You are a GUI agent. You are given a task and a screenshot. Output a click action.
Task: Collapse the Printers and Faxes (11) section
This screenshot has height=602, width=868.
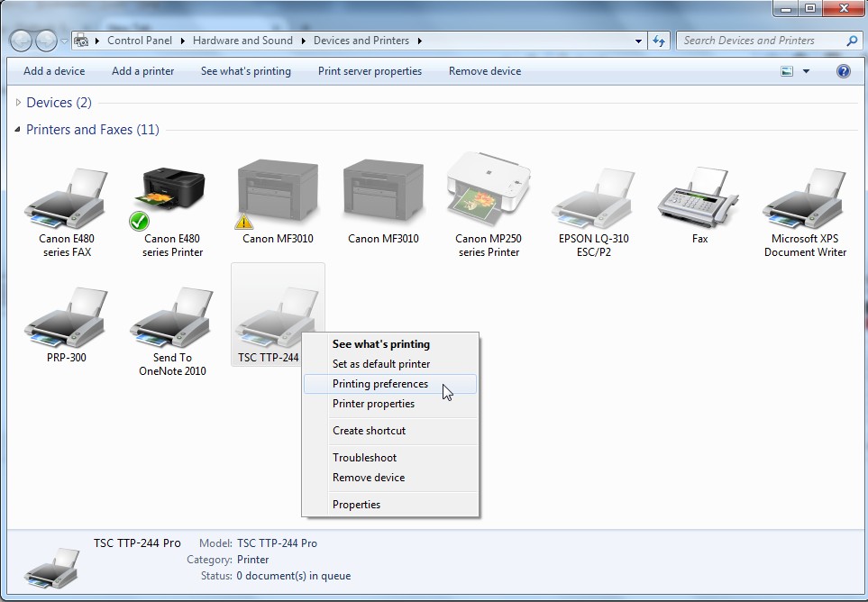pyautogui.click(x=18, y=130)
